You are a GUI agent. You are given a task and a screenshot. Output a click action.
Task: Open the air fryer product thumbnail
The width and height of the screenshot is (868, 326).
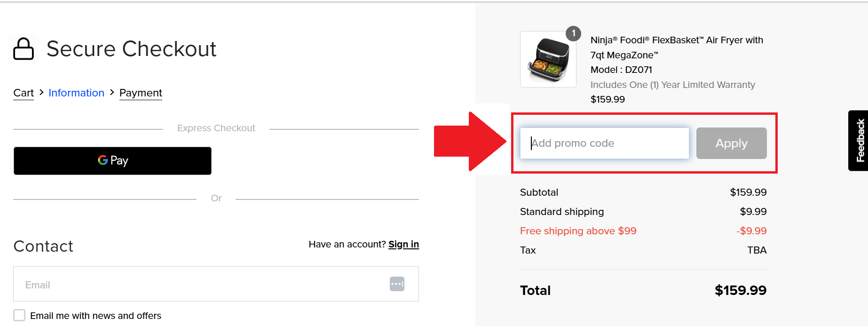548,60
